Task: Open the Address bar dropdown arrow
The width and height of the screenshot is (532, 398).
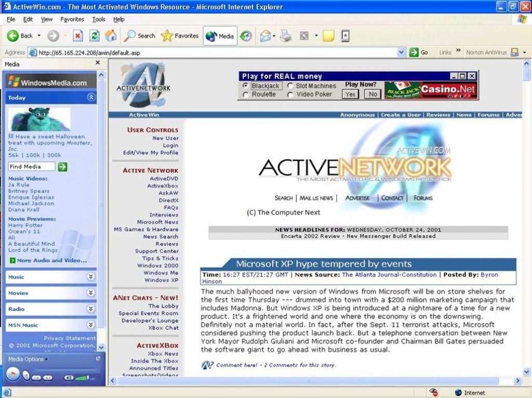Action: pyautogui.click(x=401, y=52)
